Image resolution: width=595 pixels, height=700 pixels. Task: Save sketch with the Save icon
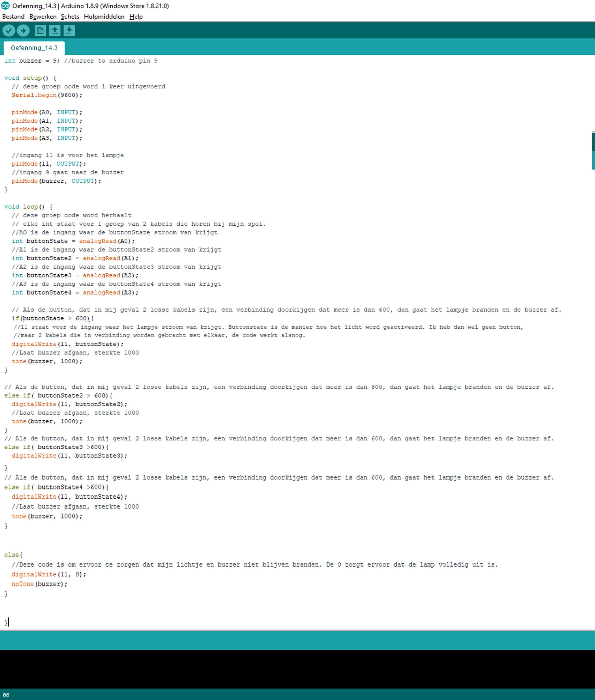[69, 31]
